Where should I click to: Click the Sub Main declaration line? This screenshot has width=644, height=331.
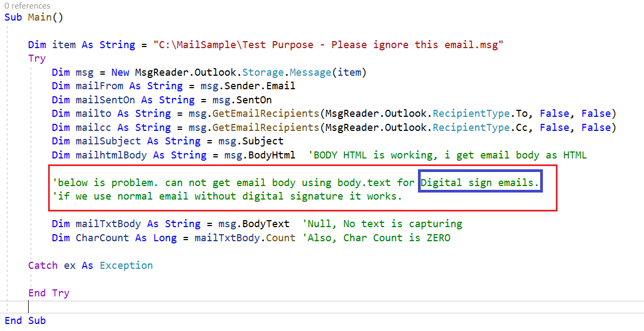coord(34,17)
